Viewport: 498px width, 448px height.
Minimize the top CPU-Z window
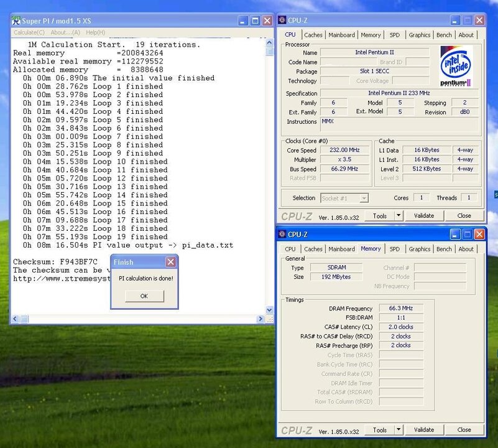click(455, 21)
